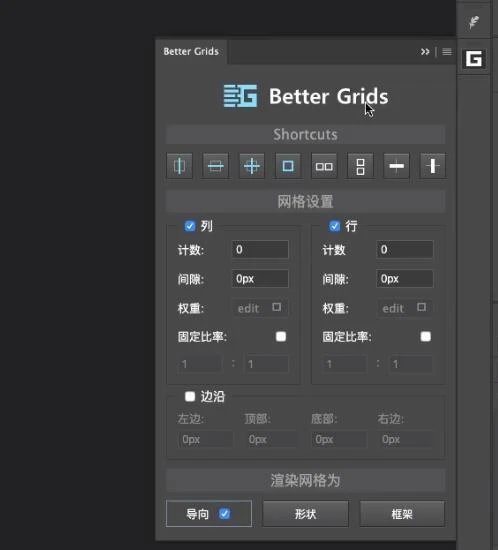Viewport: 498px width, 550px height.
Task: Click the column 计数 count field
Action: point(260,249)
